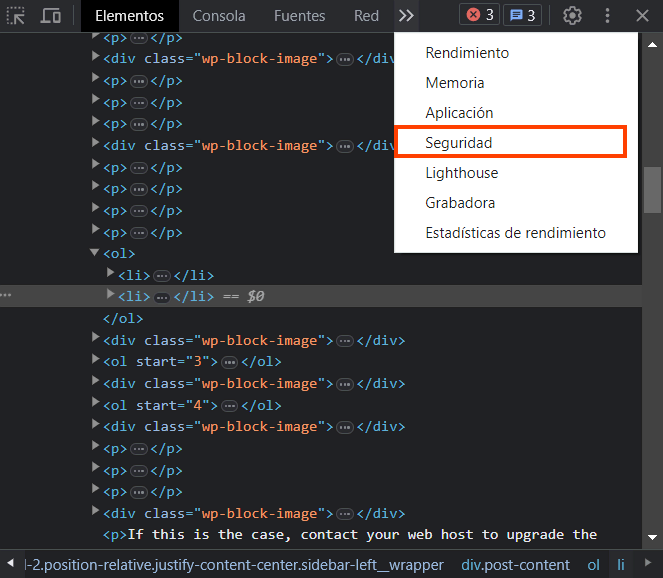
Task: Click div.post-content in the breadcrumb
Action: click(515, 565)
